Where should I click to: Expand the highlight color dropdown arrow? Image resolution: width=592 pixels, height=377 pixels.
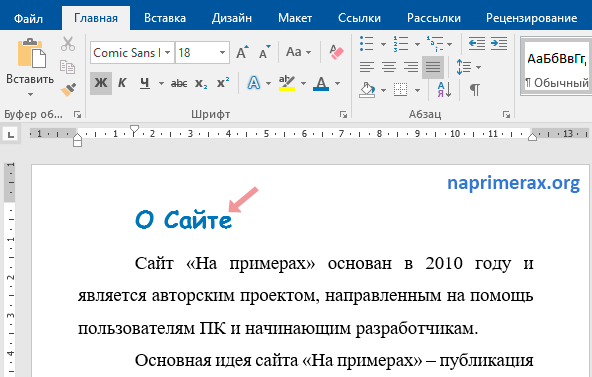[x=303, y=83]
